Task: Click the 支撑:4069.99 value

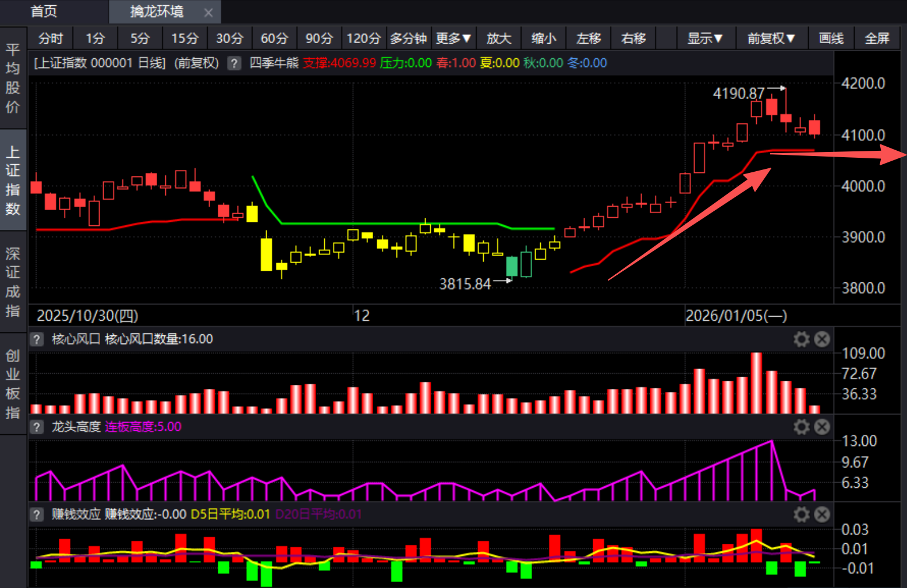Action: click(x=339, y=63)
